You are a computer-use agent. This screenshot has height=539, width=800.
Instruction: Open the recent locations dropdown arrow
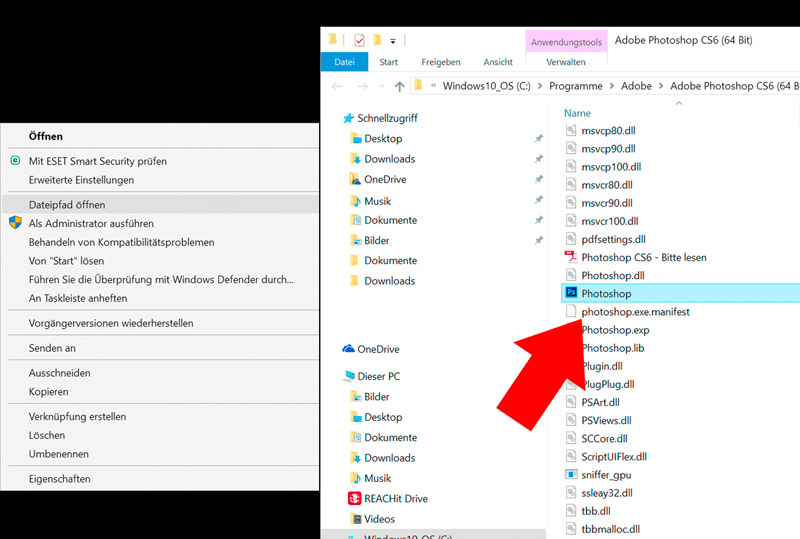(382, 86)
